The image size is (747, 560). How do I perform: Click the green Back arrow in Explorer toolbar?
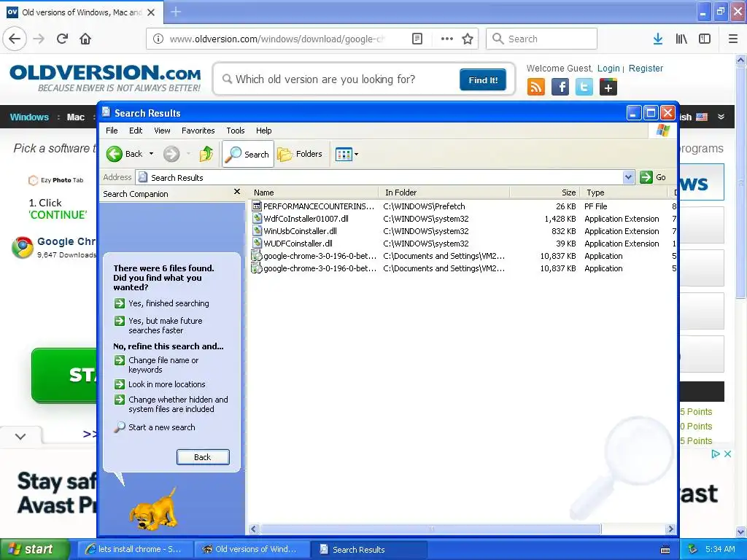[x=115, y=154]
